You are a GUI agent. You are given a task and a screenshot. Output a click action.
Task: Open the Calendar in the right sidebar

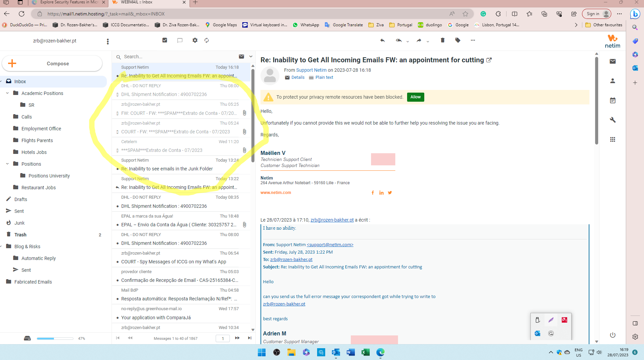coord(613,100)
